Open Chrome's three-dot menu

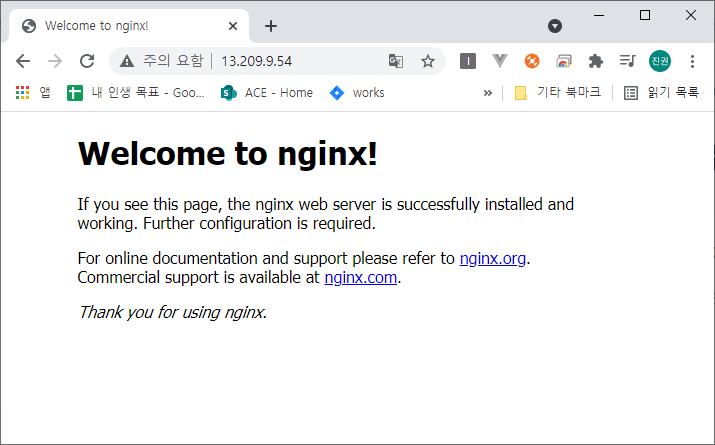tap(692, 61)
